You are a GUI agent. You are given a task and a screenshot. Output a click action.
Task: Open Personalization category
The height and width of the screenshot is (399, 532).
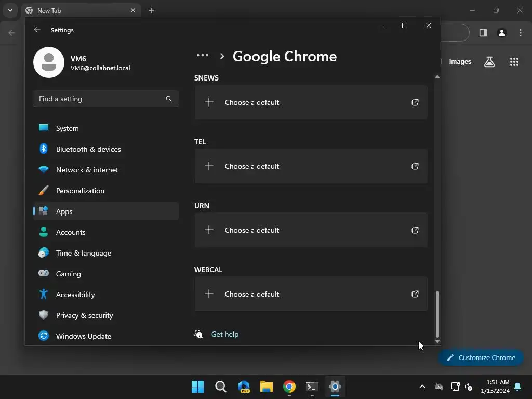[x=106, y=191]
